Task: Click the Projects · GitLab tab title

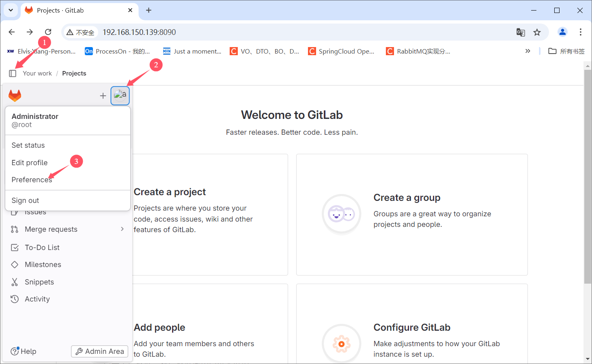Action: (60, 10)
